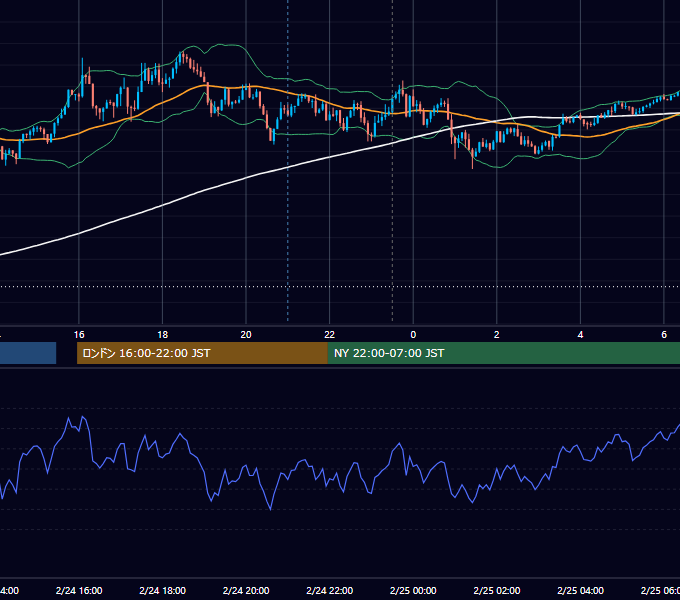
Task: Click the 2/24 18:00 date label
Action: [163, 591]
